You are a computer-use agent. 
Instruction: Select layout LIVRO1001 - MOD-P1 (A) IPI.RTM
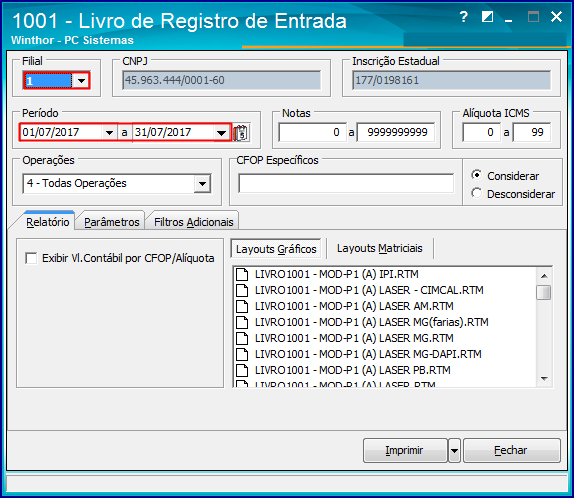coord(336,274)
